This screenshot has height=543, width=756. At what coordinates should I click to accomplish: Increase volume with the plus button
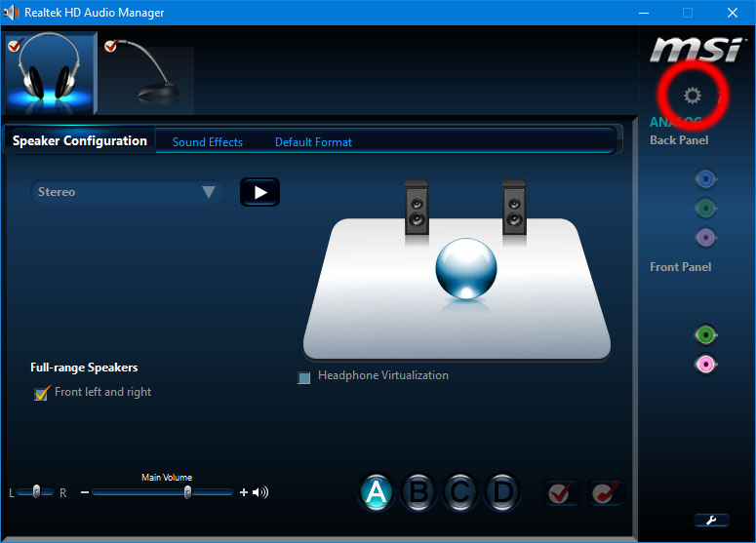(244, 492)
